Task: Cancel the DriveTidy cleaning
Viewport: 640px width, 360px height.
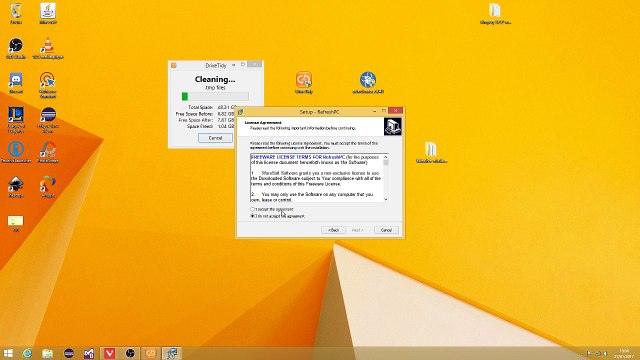Action: [x=215, y=138]
